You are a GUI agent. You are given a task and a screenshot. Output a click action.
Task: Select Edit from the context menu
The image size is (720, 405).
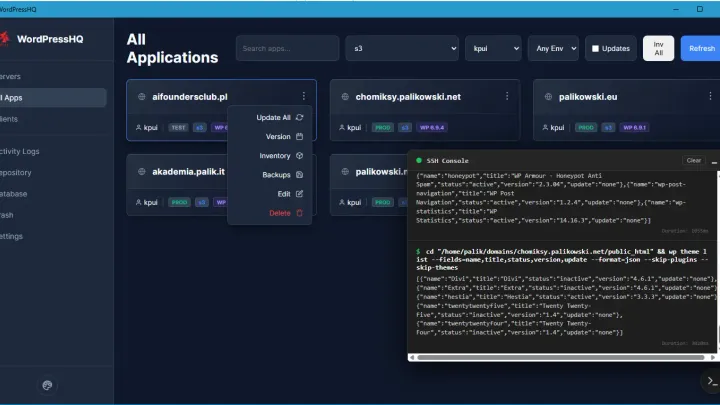tap(270, 194)
